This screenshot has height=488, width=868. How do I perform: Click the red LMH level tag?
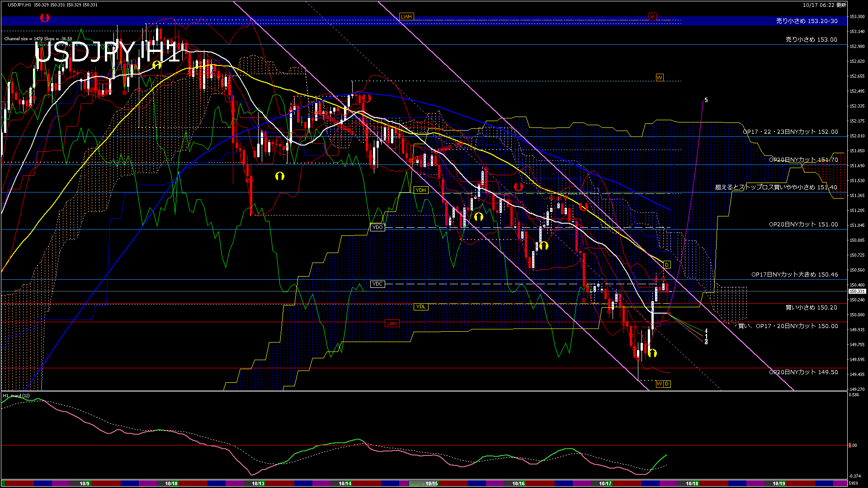[392, 324]
